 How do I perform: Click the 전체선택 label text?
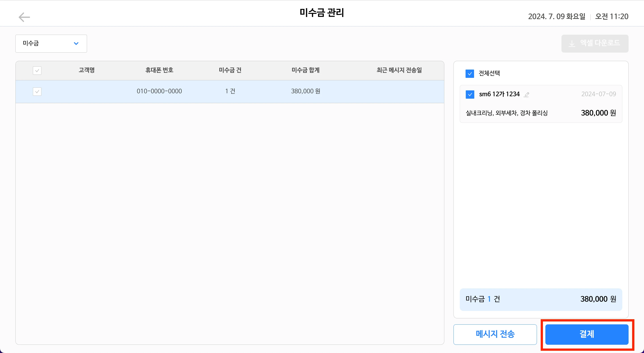[489, 73]
